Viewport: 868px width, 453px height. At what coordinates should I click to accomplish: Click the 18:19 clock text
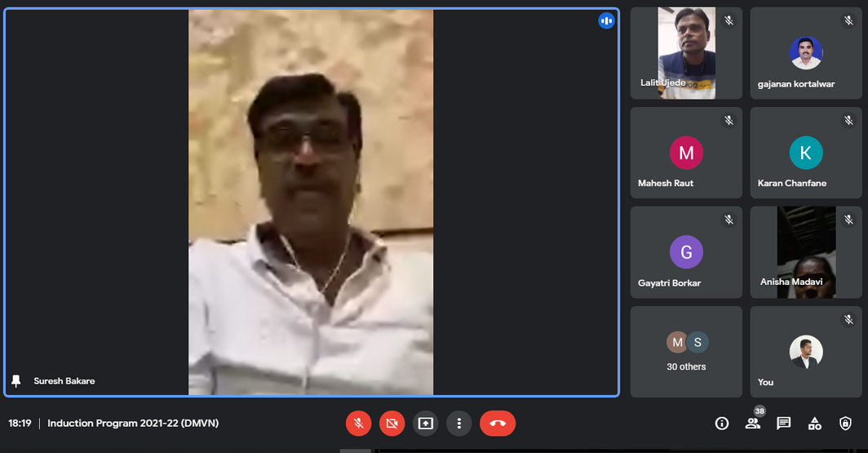tap(20, 423)
